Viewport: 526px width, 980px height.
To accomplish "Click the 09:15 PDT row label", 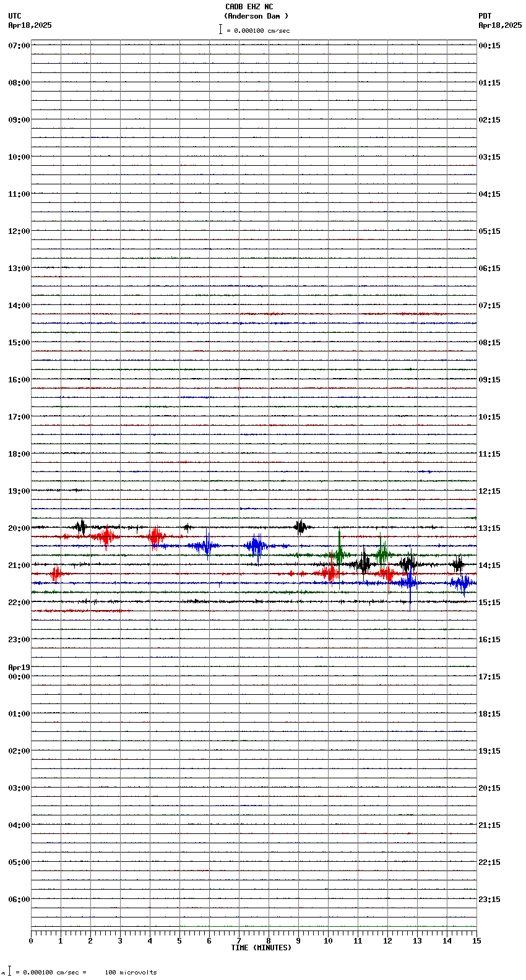I will coord(489,380).
